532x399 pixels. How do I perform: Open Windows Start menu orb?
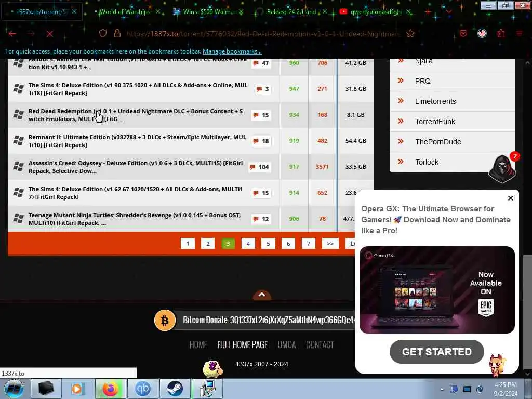click(14, 389)
